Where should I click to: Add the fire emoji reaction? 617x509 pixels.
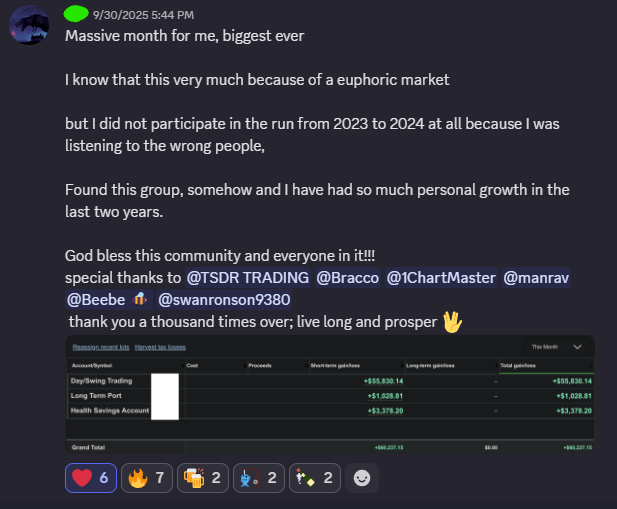[x=147, y=478]
